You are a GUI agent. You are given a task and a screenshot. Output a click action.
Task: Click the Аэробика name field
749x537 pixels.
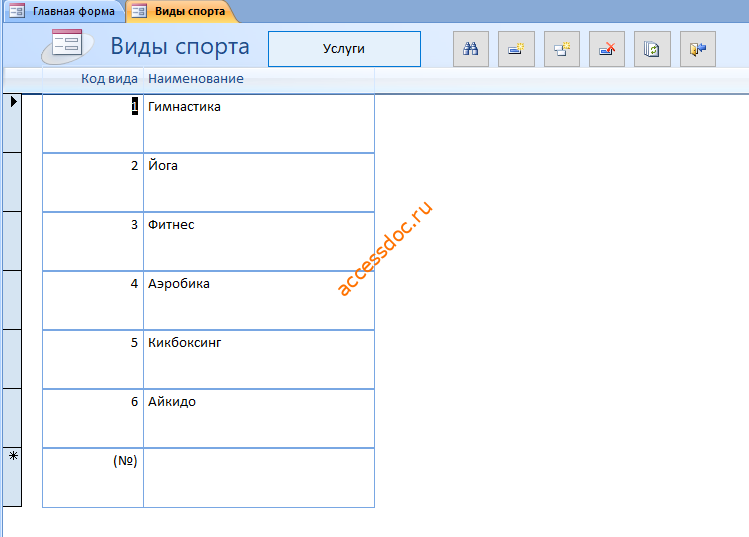(x=259, y=301)
